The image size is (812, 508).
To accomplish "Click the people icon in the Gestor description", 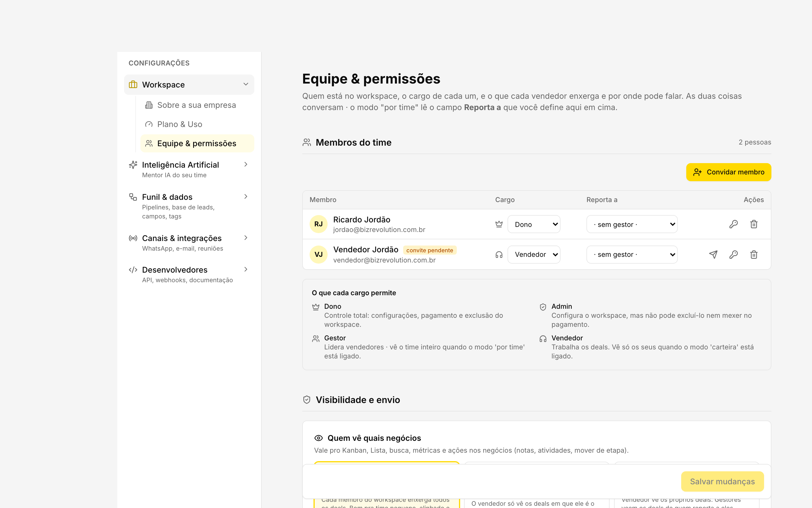I will pyautogui.click(x=316, y=338).
